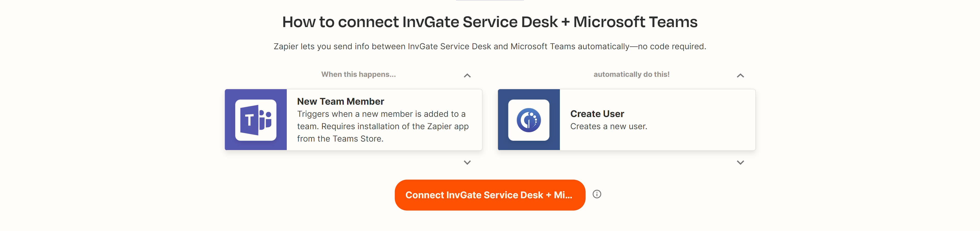Image resolution: width=980 pixels, height=231 pixels.
Task: Click the "Zapier lets you send info" subtitle
Action: [x=490, y=46]
